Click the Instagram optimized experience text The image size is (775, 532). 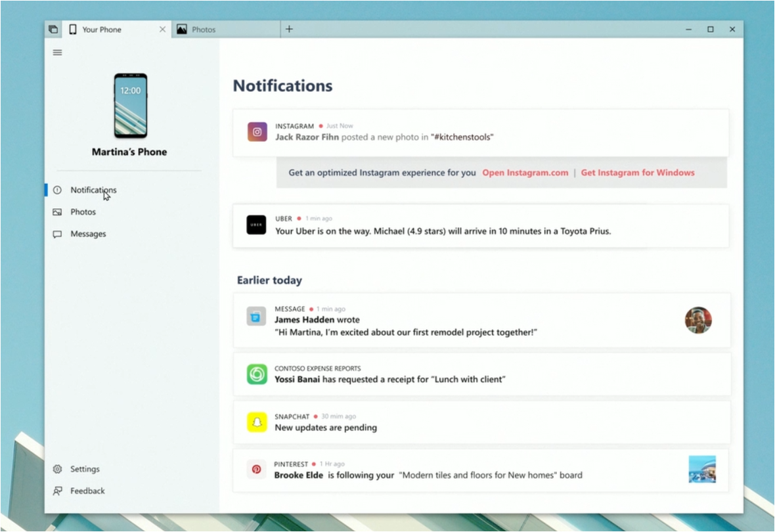[382, 173]
